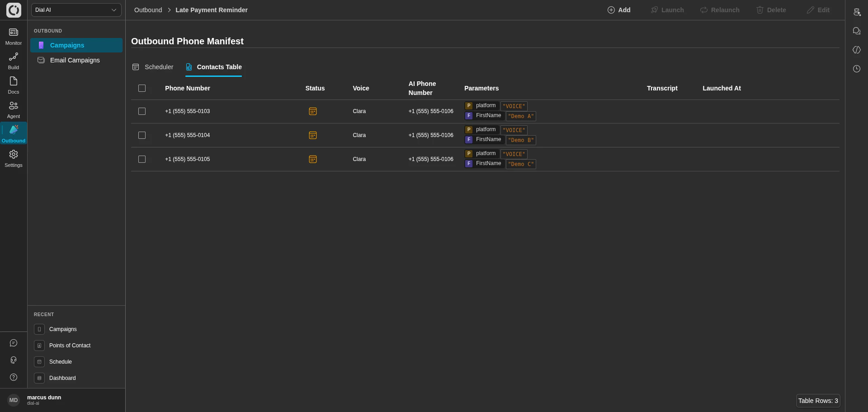Click the Edit button in toolbar
The height and width of the screenshot is (412, 868).
[x=818, y=10]
